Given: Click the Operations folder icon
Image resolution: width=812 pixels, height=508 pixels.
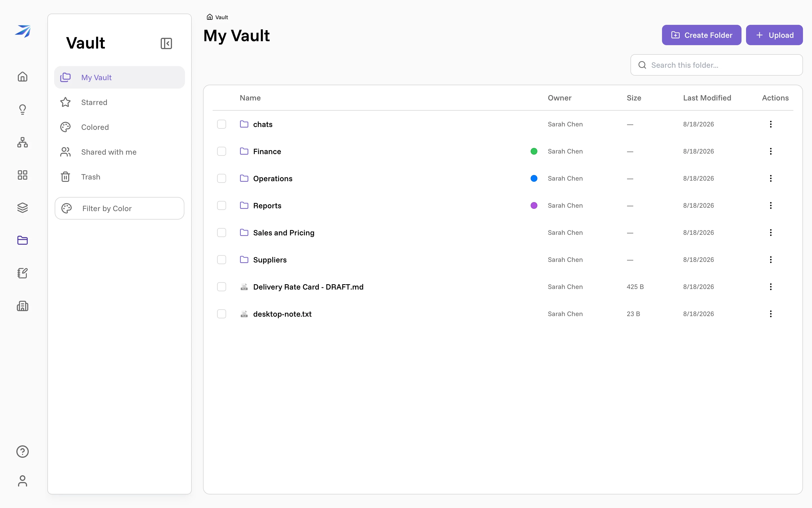Looking at the screenshot, I should (x=244, y=178).
